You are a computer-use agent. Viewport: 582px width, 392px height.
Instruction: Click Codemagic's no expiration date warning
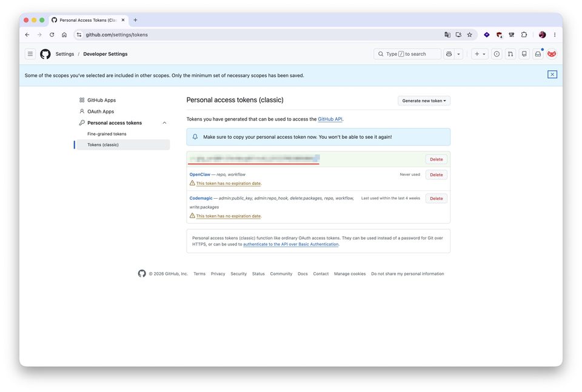pyautogui.click(x=229, y=216)
